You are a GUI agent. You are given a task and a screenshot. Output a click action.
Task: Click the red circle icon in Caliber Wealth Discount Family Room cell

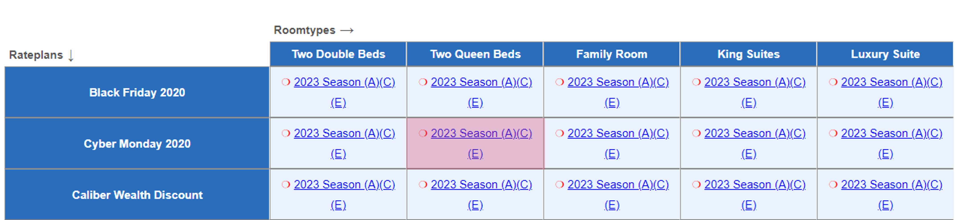559,184
